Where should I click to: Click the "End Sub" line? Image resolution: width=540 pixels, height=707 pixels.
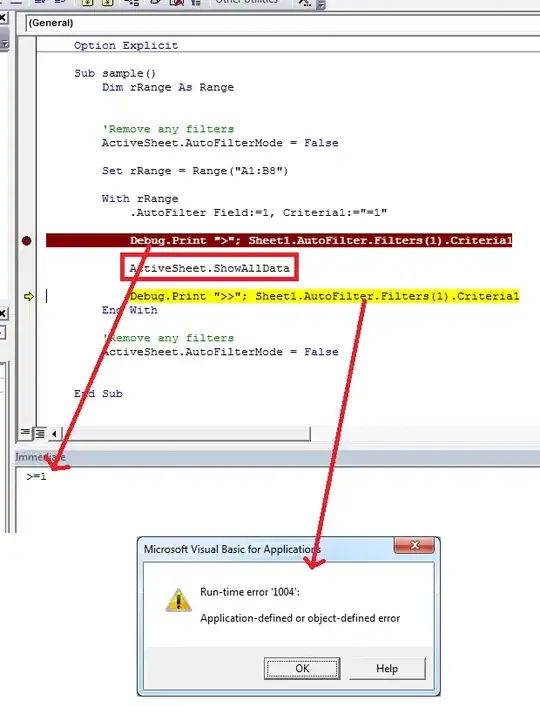(x=98, y=394)
